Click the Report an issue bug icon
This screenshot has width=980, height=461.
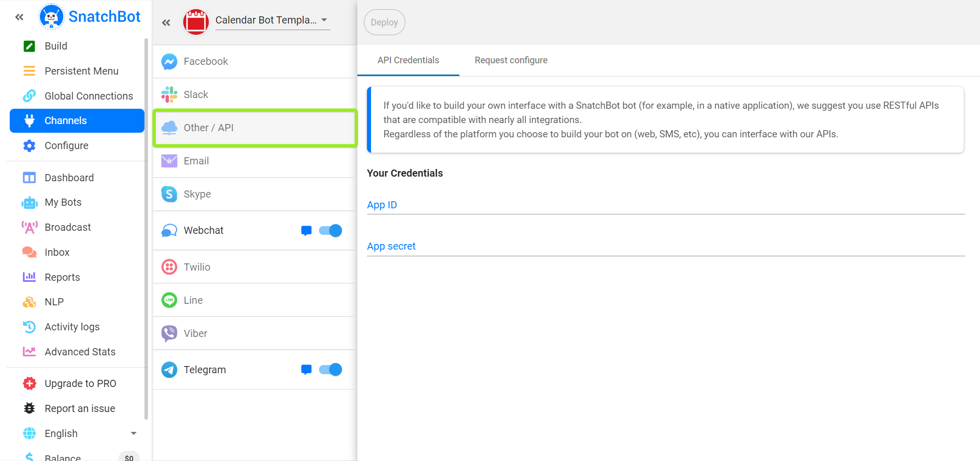pyautogui.click(x=30, y=408)
